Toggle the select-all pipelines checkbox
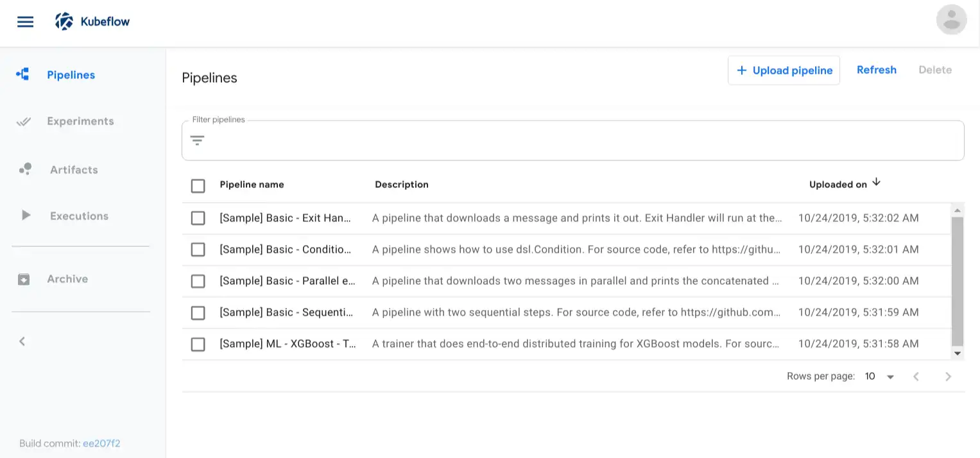Viewport: 980px width, 458px height. 198,186
